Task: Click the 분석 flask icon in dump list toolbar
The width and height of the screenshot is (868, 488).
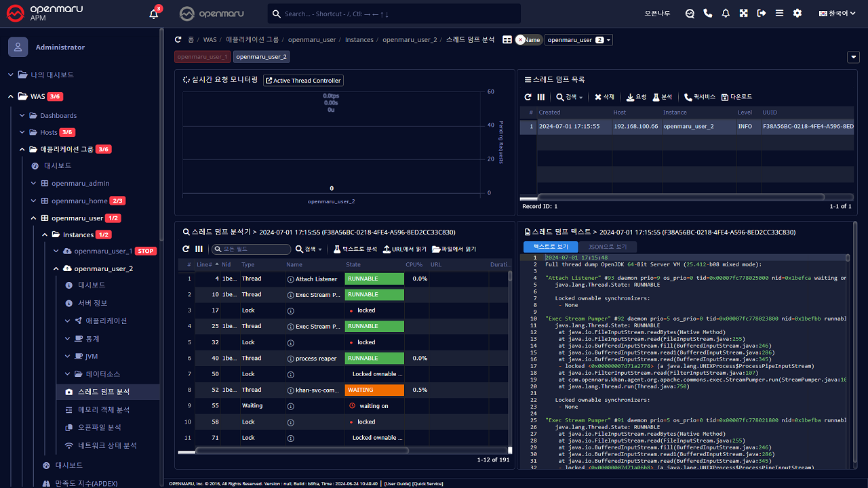Action: [662, 97]
